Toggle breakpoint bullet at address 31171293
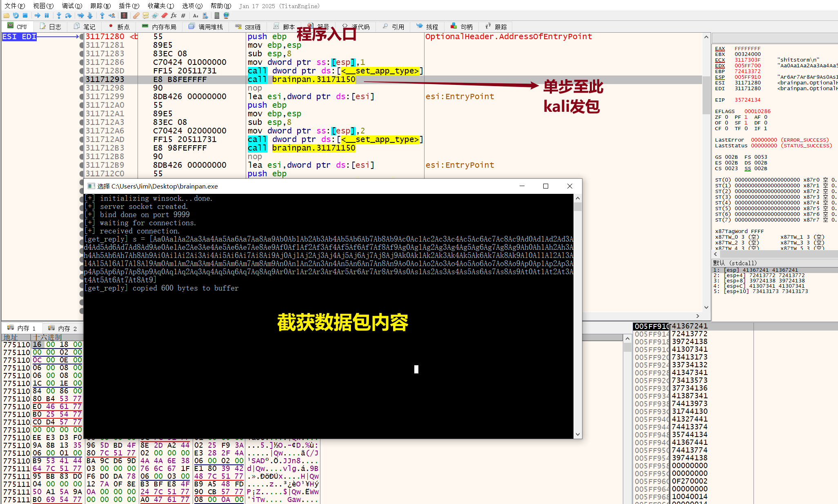Viewport: 838px width, 504px height. tap(82, 80)
